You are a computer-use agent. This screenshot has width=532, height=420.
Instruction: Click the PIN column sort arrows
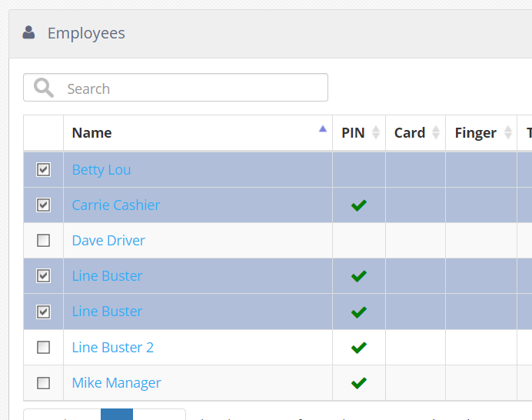click(376, 132)
